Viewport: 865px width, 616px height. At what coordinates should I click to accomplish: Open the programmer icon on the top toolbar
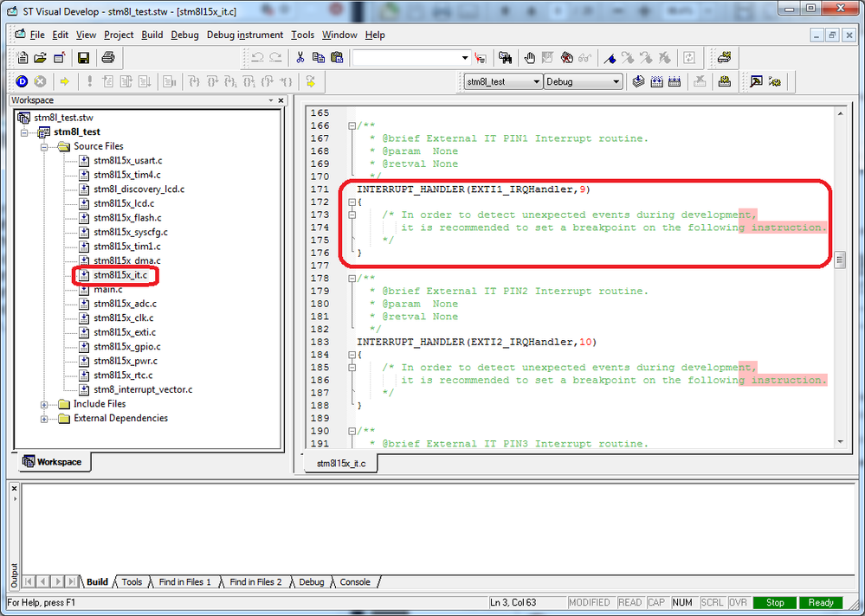click(x=725, y=58)
